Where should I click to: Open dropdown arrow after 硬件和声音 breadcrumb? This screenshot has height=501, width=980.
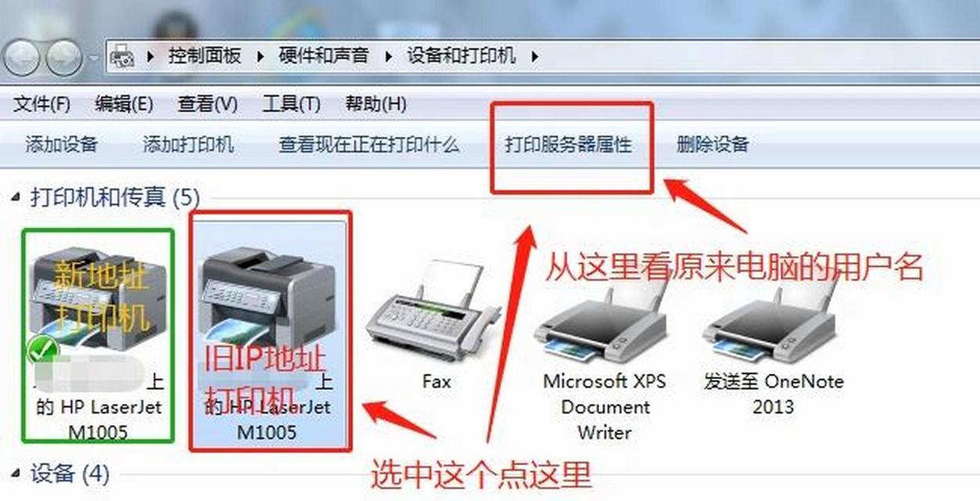click(386, 56)
